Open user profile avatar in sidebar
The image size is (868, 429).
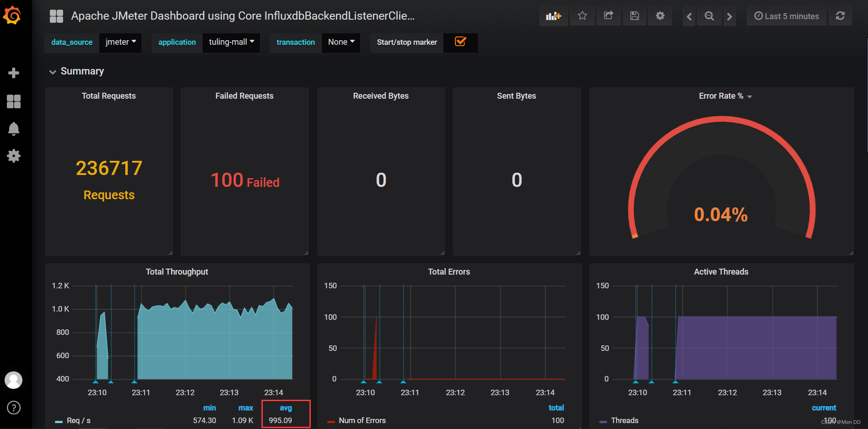[14, 380]
